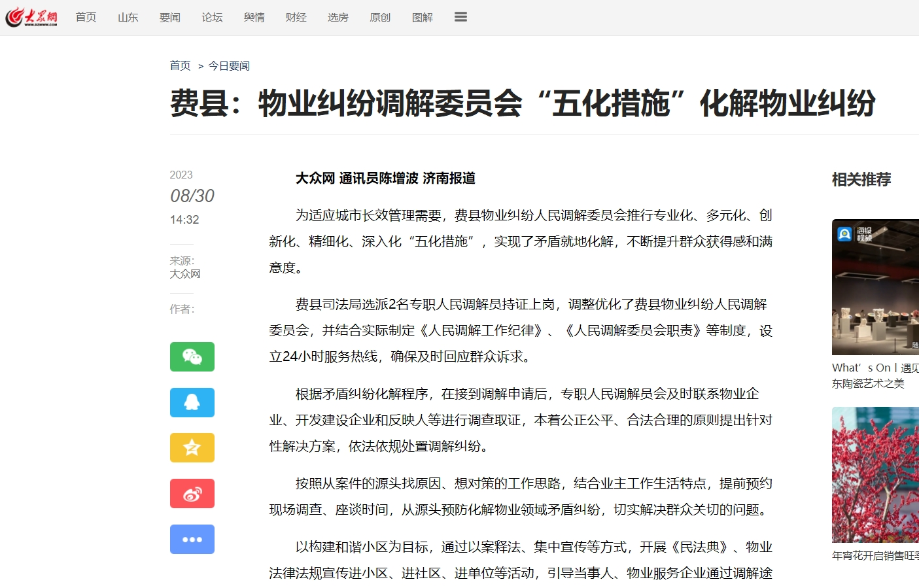Screen dimensions: 919x588
Task: Share article via blue QQ icon
Action: 192,402
